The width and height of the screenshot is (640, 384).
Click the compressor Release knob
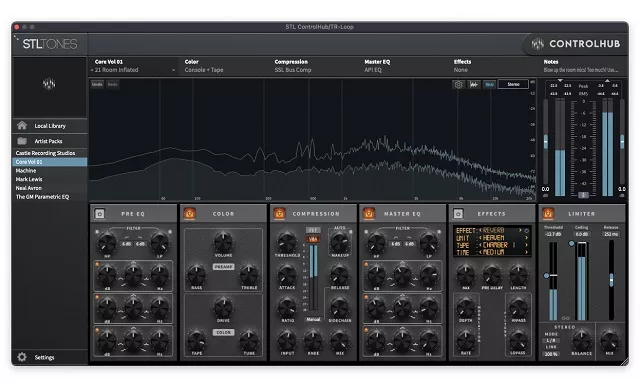[x=340, y=275]
